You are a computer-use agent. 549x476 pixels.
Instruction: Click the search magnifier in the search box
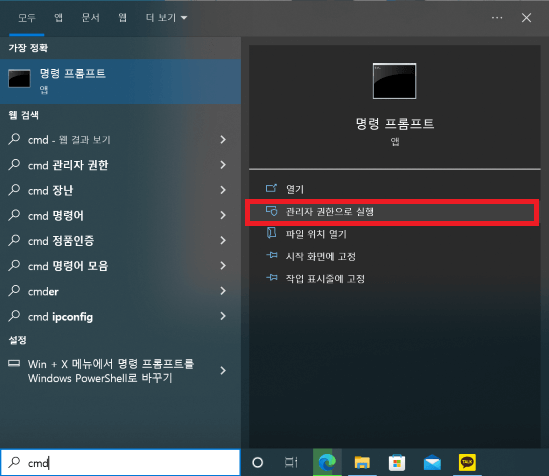14,462
